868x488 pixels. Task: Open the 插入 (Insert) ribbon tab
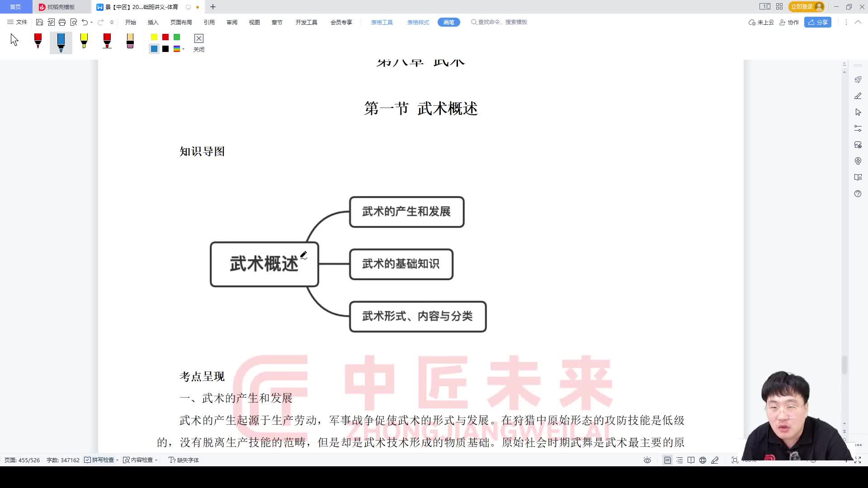[x=152, y=22]
